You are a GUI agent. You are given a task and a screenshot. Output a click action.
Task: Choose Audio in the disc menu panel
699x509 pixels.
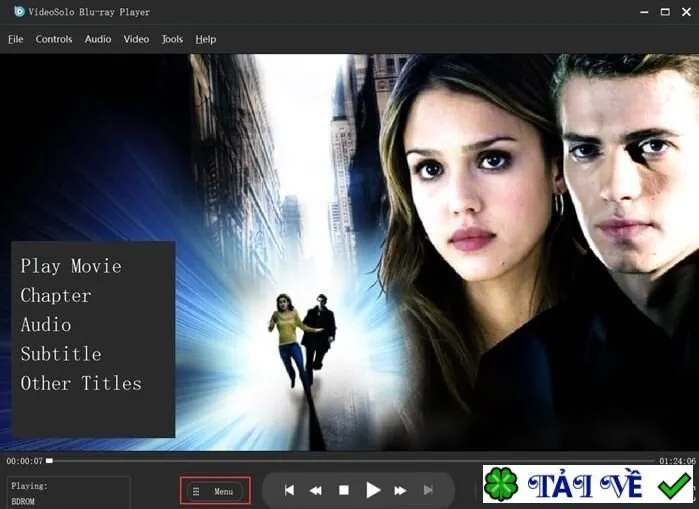pos(46,324)
